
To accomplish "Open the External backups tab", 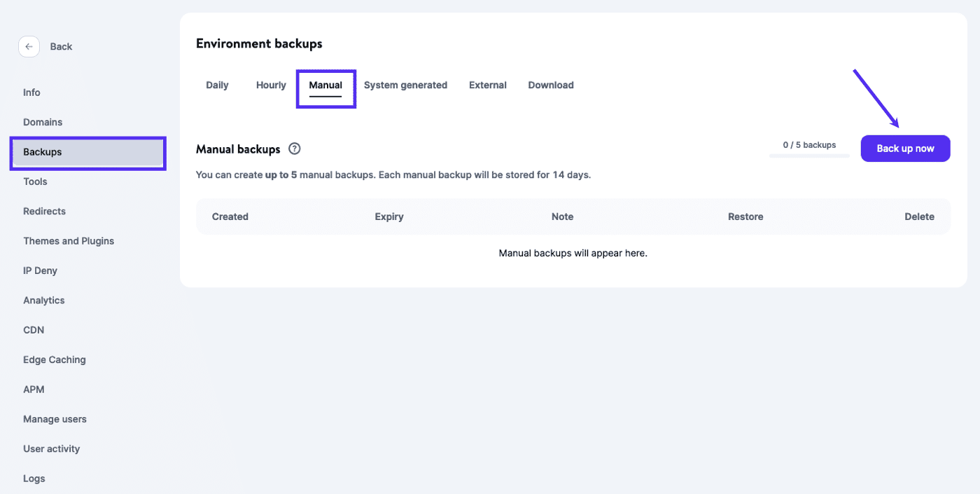I will coord(488,85).
